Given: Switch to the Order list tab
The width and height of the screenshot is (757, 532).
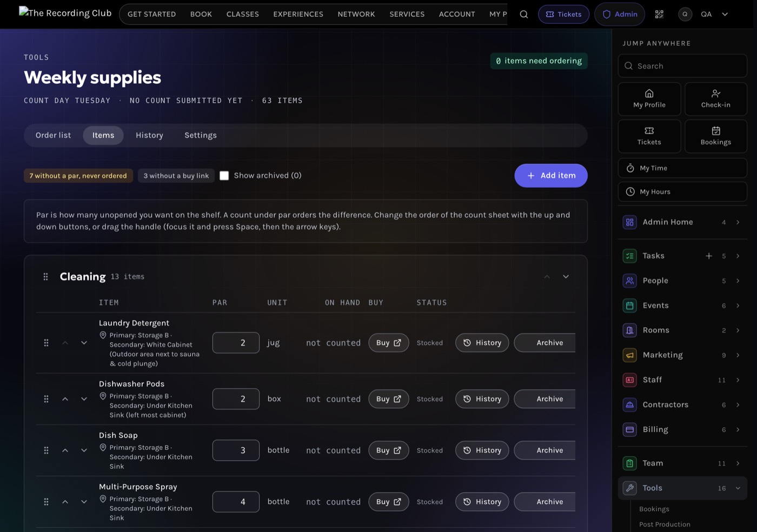Looking at the screenshot, I should 53,135.
